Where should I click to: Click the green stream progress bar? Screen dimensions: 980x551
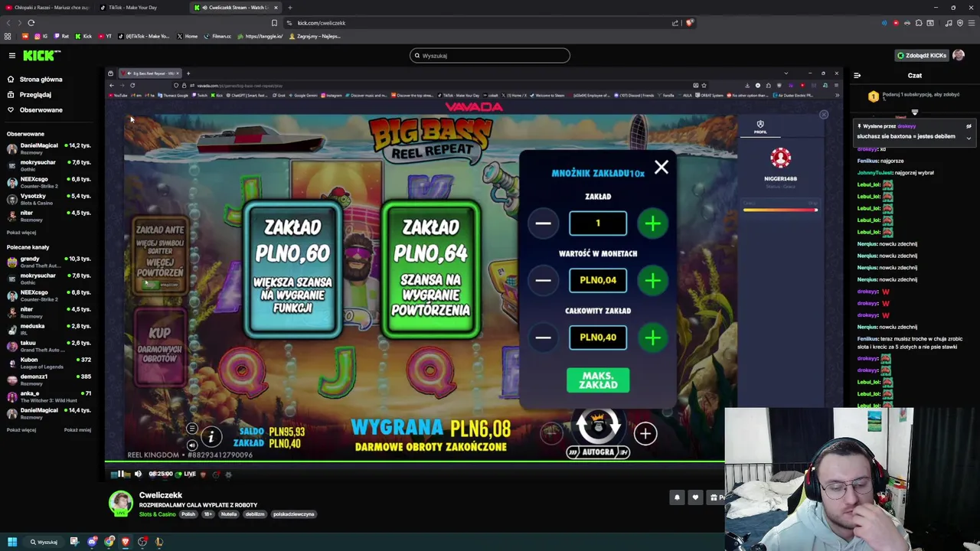[x=414, y=461]
